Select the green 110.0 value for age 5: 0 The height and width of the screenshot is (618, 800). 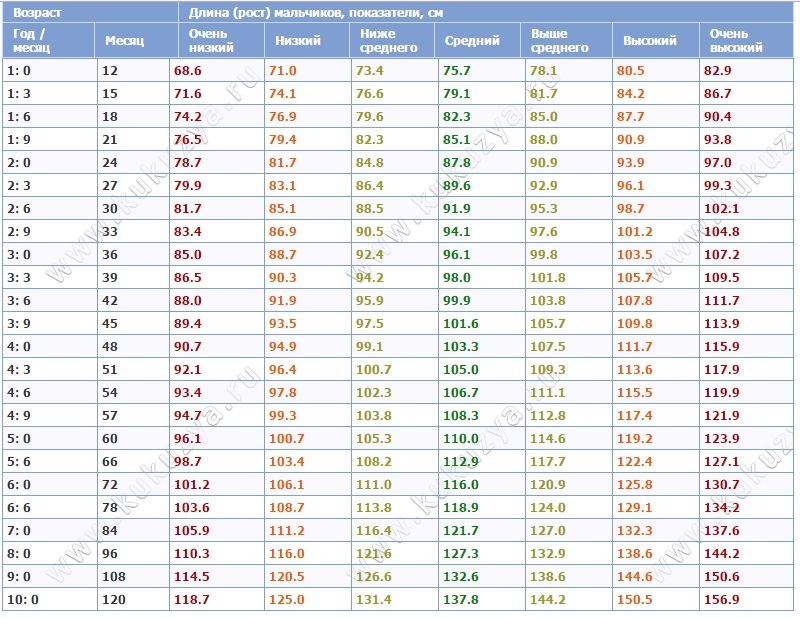tap(459, 439)
